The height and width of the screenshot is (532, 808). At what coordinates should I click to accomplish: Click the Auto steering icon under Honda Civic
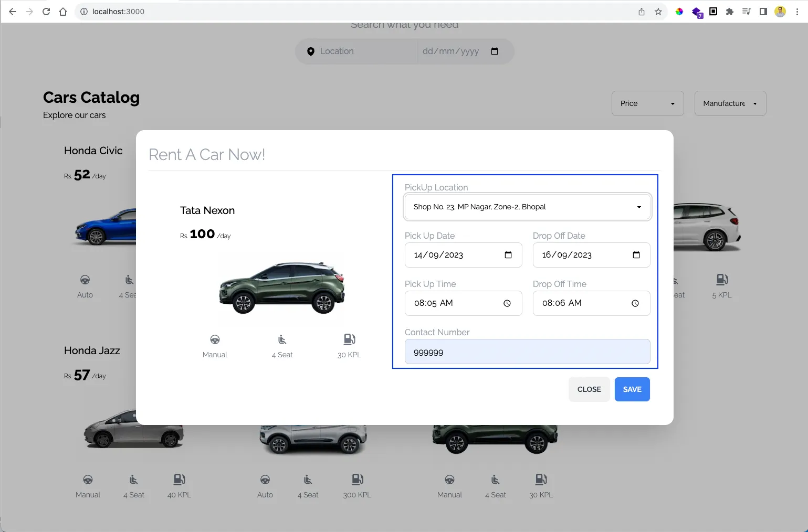tap(85, 280)
